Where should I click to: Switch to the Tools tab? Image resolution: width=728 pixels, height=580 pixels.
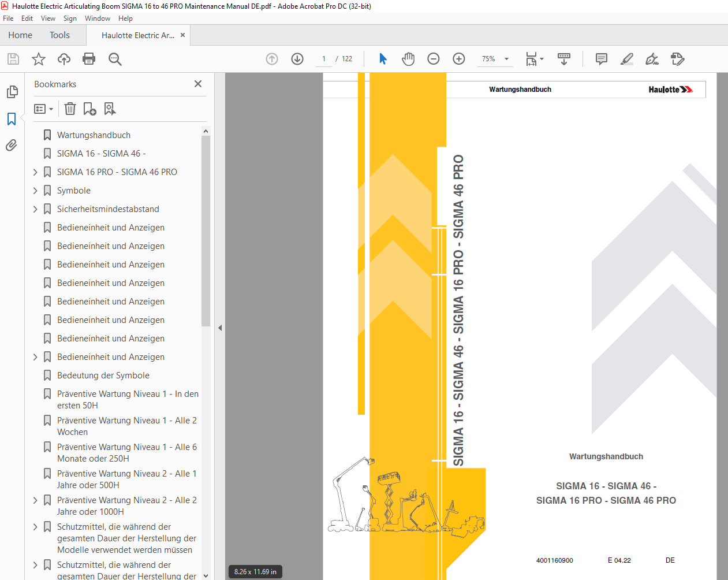pos(59,35)
